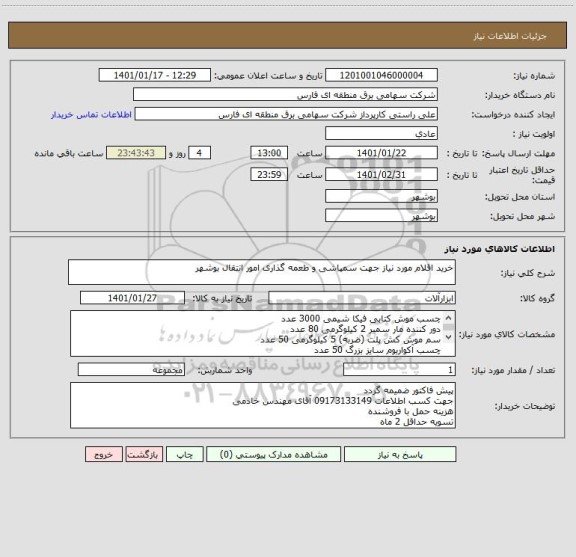Click the هزینه حمل با فروشنده note
Viewport: 576px width, 557px height.
click(411, 411)
